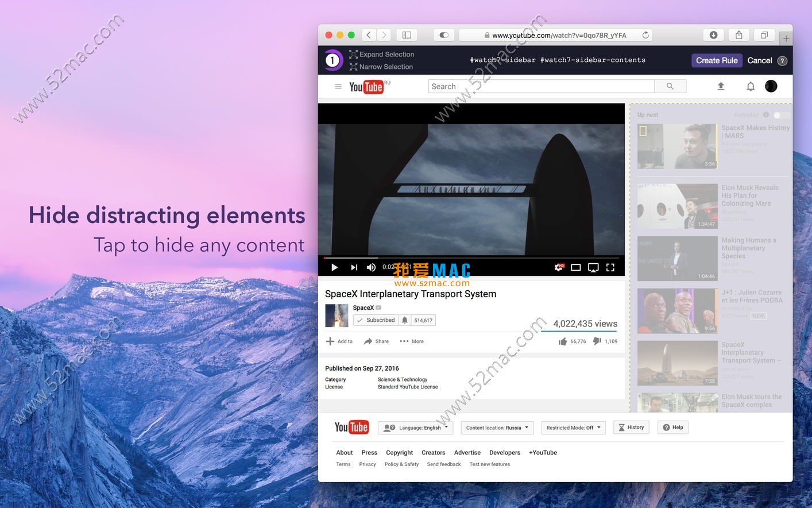Enter fullscreen from the video player

point(610,267)
